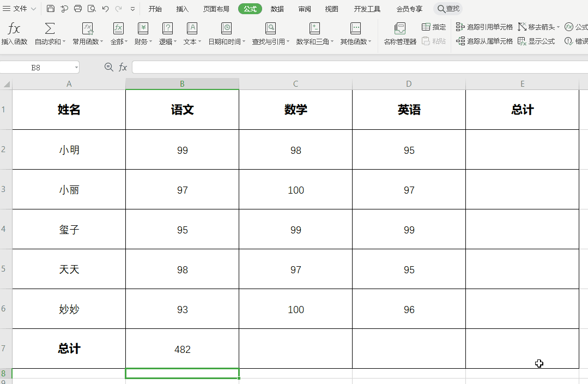Open the 名称管理器 Name Manager
Image resolution: width=588 pixels, height=384 pixels.
point(399,33)
